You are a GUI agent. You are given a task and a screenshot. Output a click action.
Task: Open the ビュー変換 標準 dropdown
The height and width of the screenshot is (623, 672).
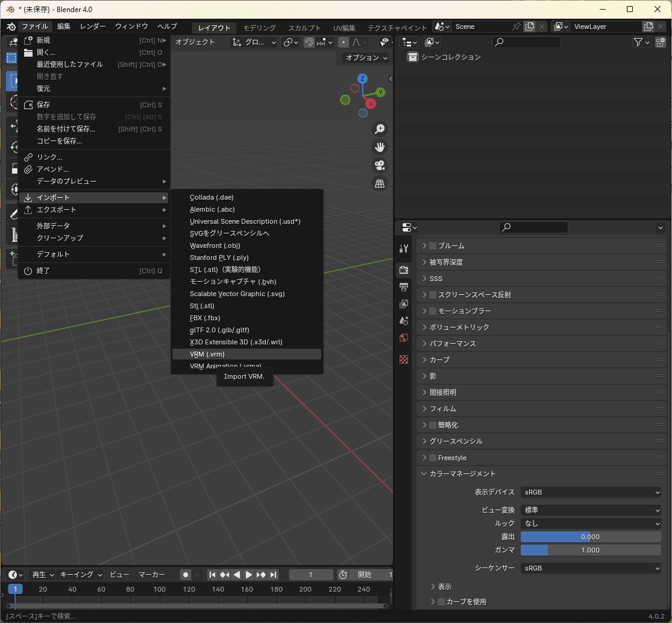pos(591,510)
